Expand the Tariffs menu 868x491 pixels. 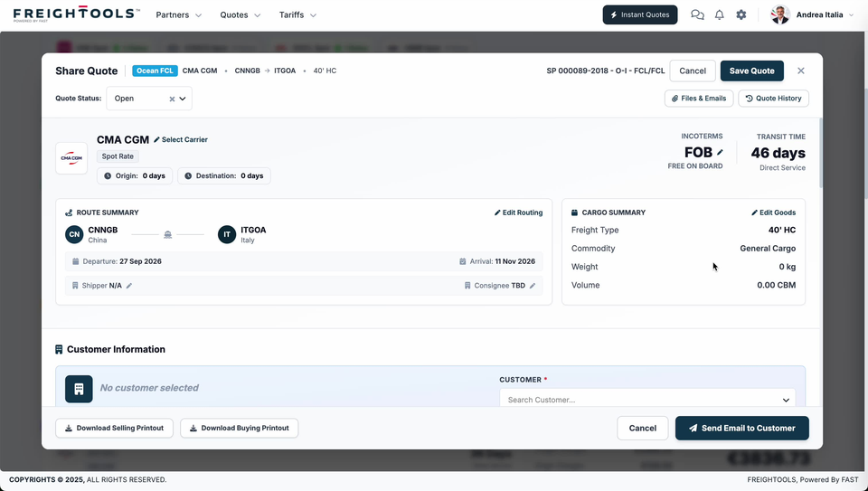click(297, 15)
